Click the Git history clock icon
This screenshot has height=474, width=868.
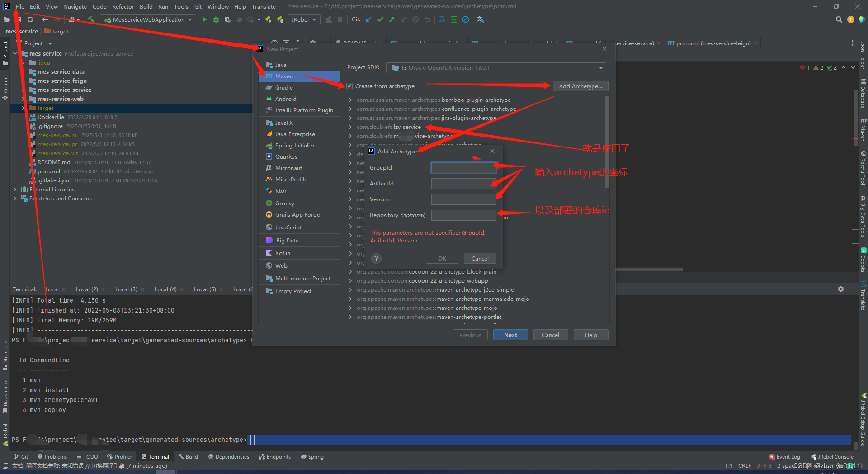tap(415, 19)
